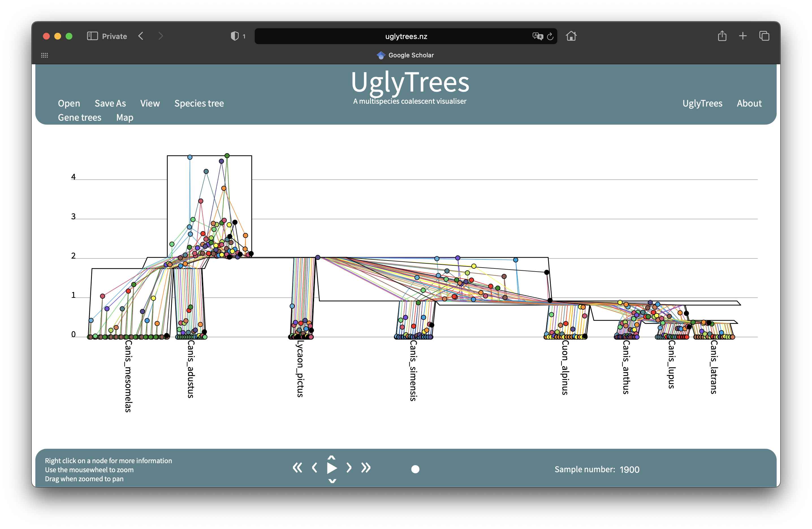Step back one sample (single left arrow)
The width and height of the screenshot is (812, 529).
(315, 468)
